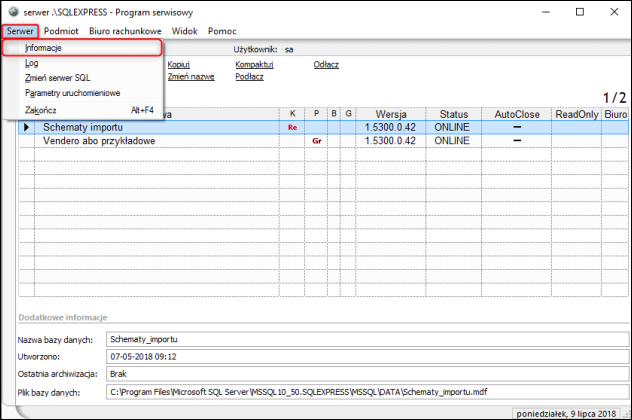The height and width of the screenshot is (420, 632).
Task: Choose Informacje from Serwer menu
Action: pos(82,48)
